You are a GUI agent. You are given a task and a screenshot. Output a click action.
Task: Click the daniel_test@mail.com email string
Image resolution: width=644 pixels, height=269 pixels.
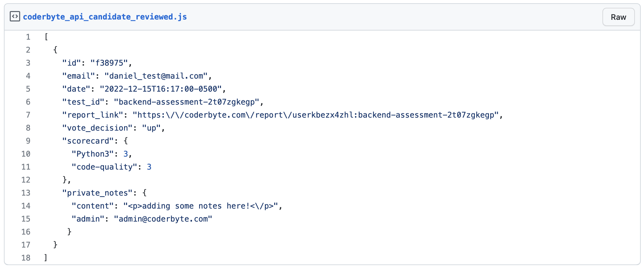pyautogui.click(x=156, y=76)
